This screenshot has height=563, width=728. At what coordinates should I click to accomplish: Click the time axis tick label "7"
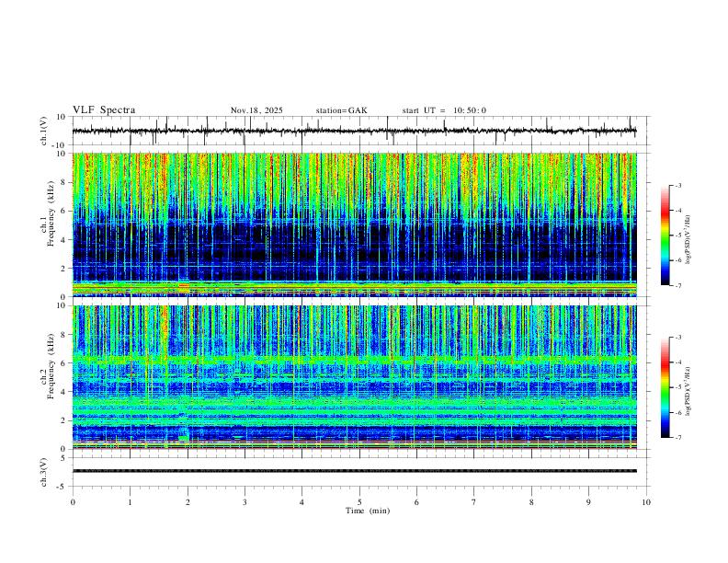coord(474,502)
